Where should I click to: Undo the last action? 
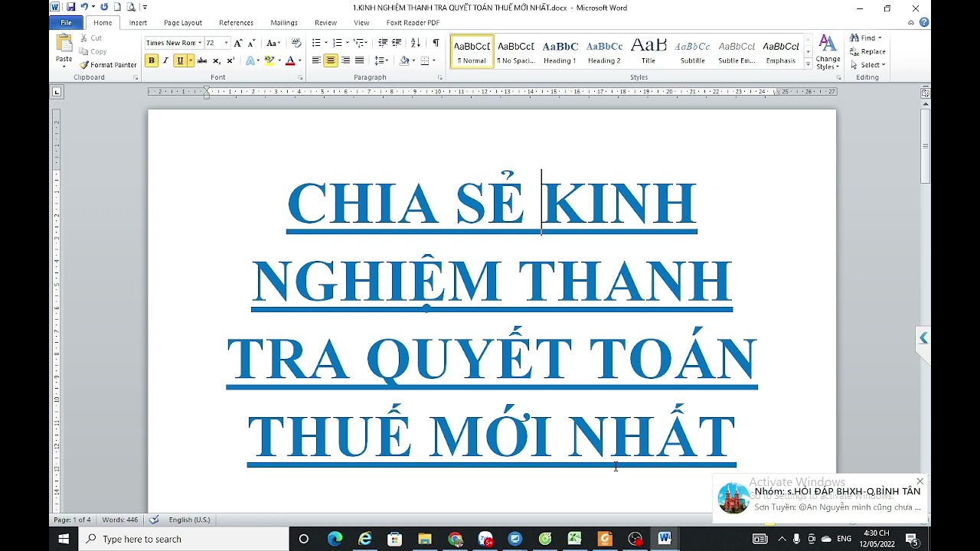tap(84, 8)
